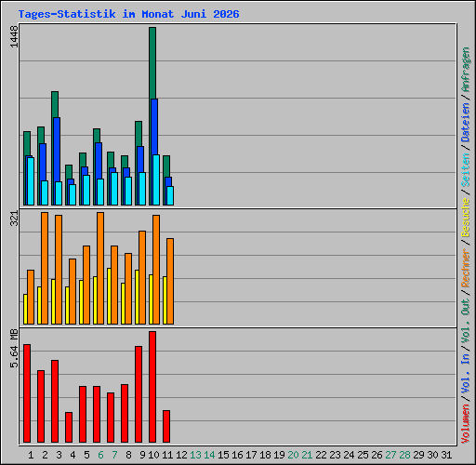Viewport: 476px width, 465px height.
Task: Click the orange Rechner legend label
Action: tap(466, 268)
